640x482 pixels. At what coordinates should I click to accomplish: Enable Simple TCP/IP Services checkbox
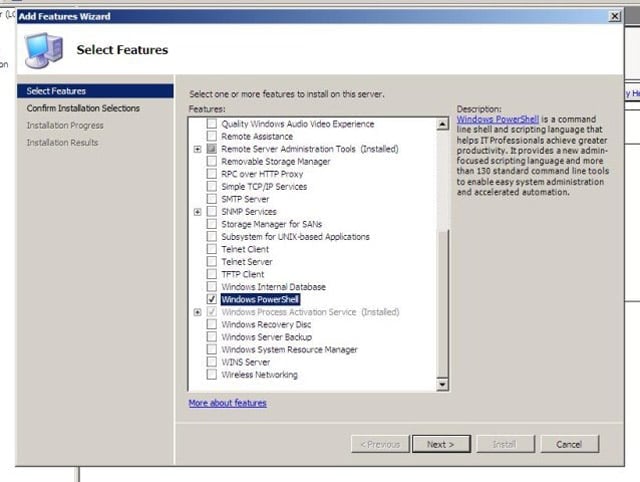point(211,187)
